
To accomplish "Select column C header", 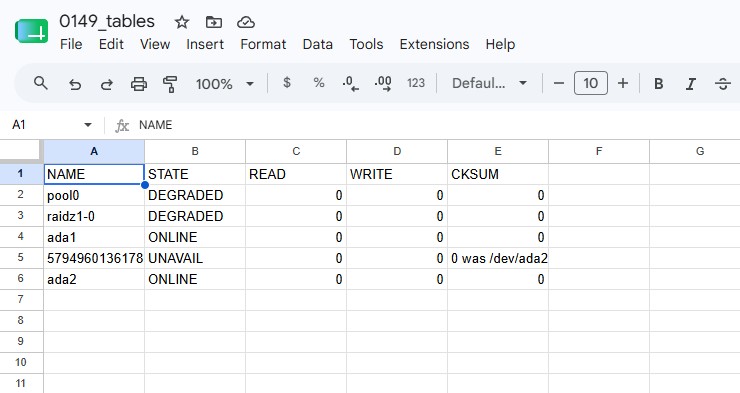I will click(x=296, y=151).
